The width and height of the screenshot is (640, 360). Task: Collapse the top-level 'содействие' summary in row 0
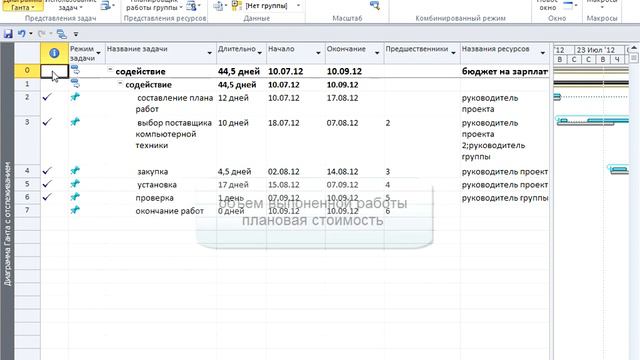coord(110,70)
